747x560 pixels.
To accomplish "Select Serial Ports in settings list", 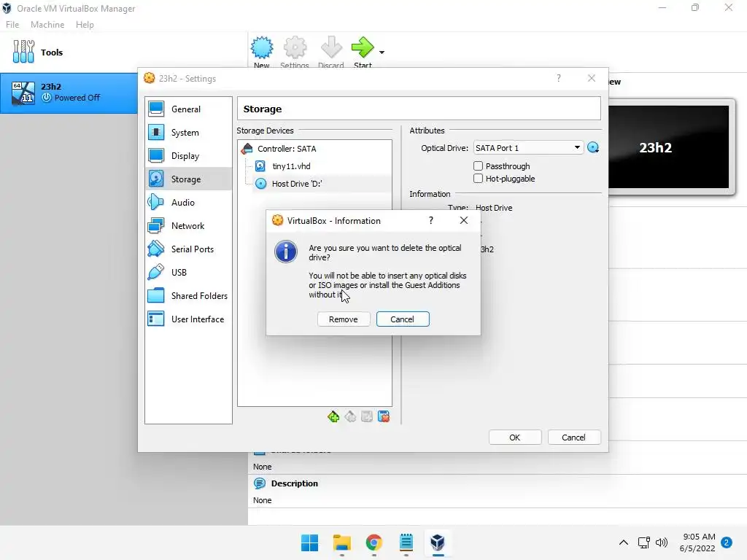I will point(188,249).
